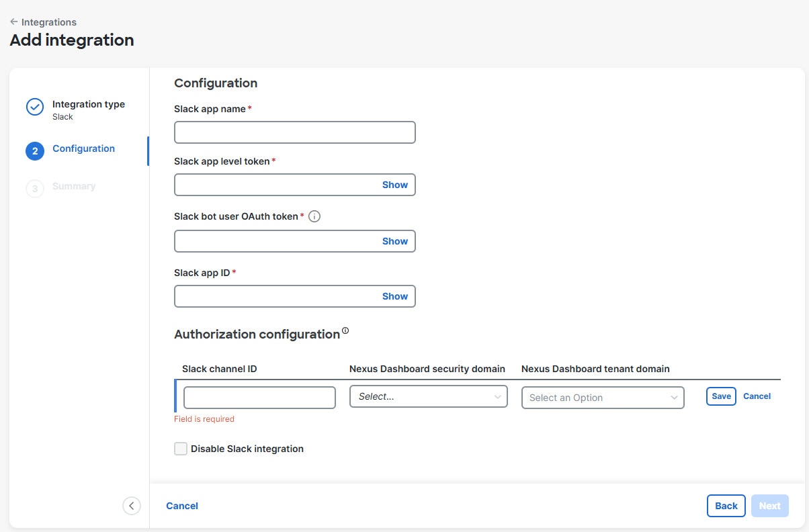Open the info tooltip beside Slack bot user OAuth token

point(314,216)
